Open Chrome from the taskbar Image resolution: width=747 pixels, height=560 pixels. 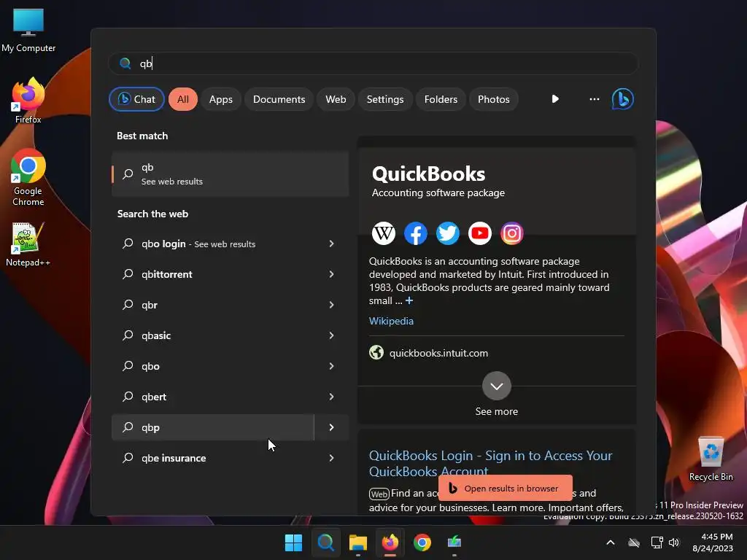422,542
